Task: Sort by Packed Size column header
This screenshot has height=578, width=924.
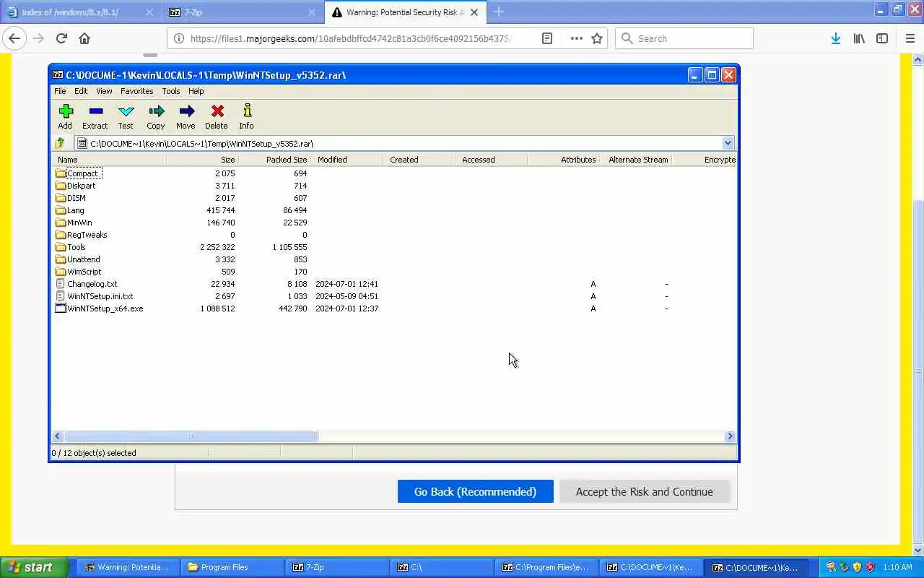Action: [274, 160]
